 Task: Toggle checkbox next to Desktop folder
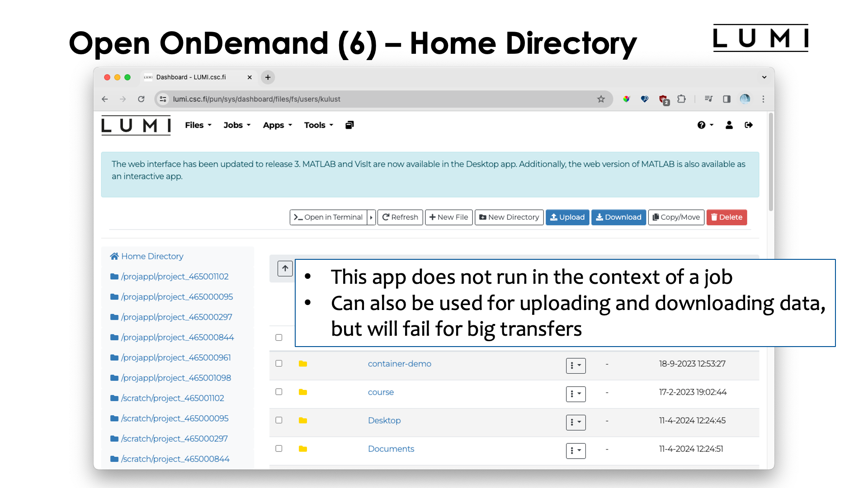pos(278,419)
